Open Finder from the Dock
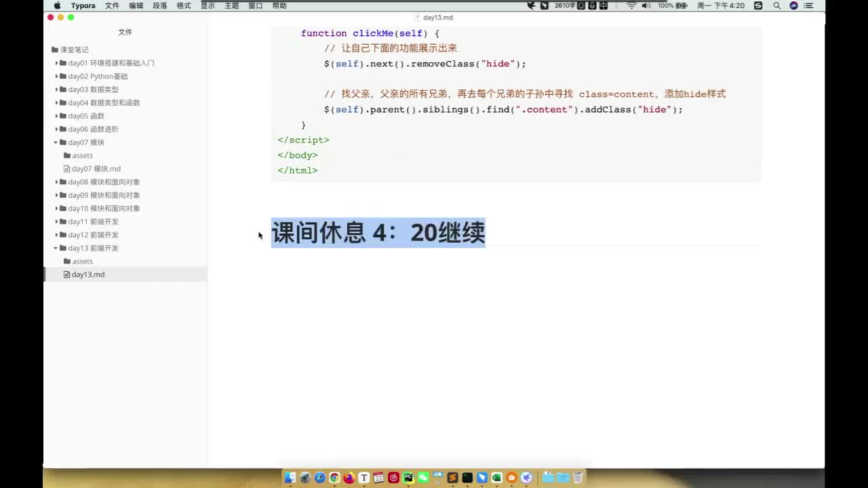 290,478
